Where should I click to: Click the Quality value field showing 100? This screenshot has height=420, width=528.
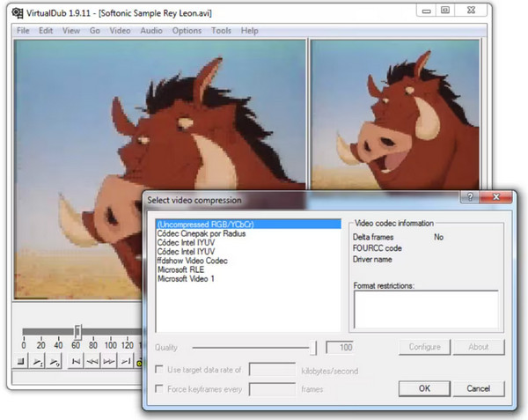point(340,347)
